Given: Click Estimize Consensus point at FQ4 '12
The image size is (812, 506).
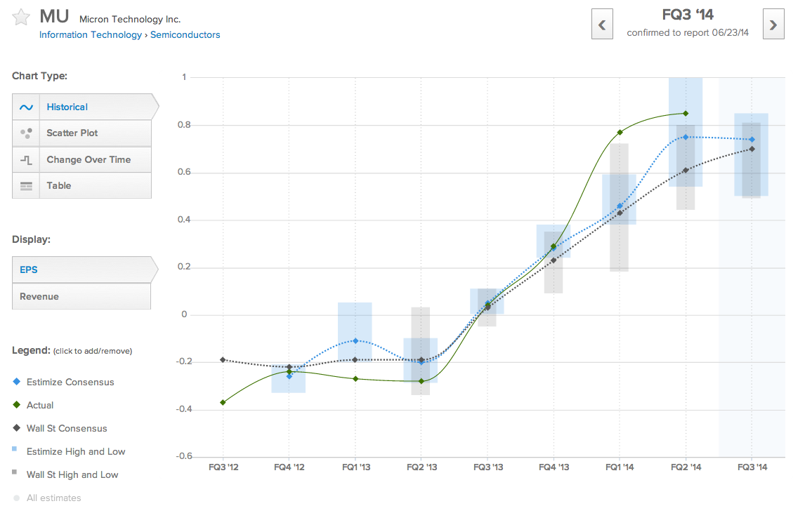Looking at the screenshot, I should pos(289,376).
